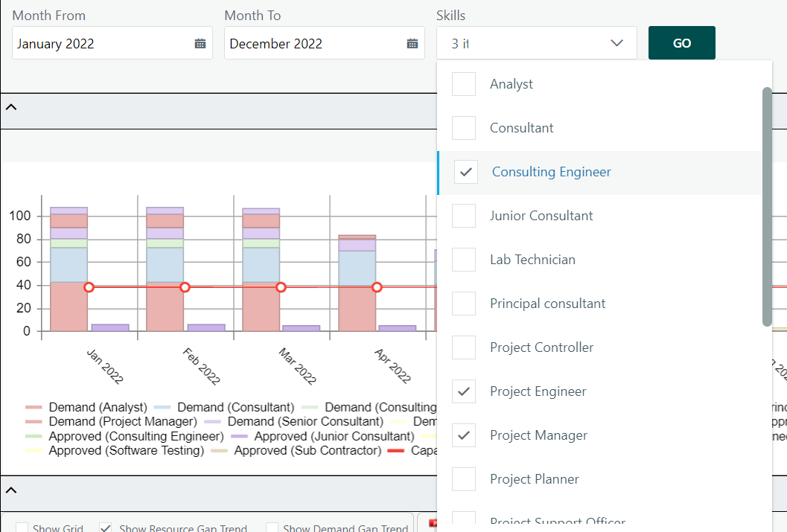
Task: Open the Month To calendar picker
Action: tap(412, 44)
